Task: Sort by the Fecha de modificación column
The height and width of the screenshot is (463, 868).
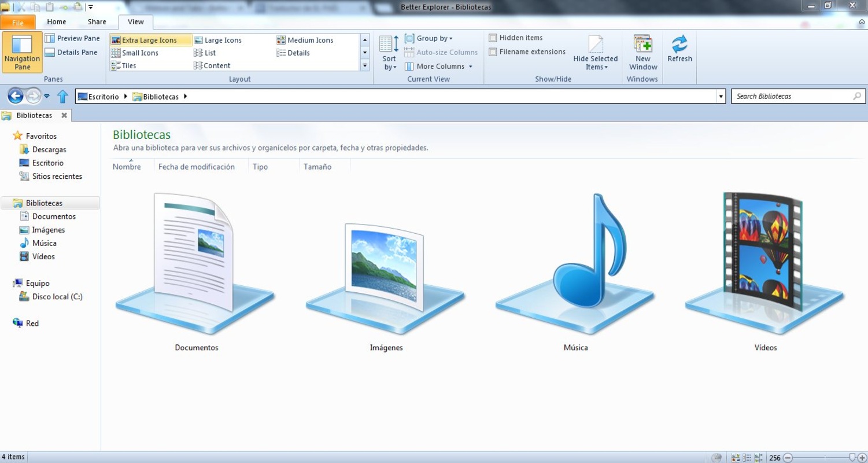Action: pos(197,167)
